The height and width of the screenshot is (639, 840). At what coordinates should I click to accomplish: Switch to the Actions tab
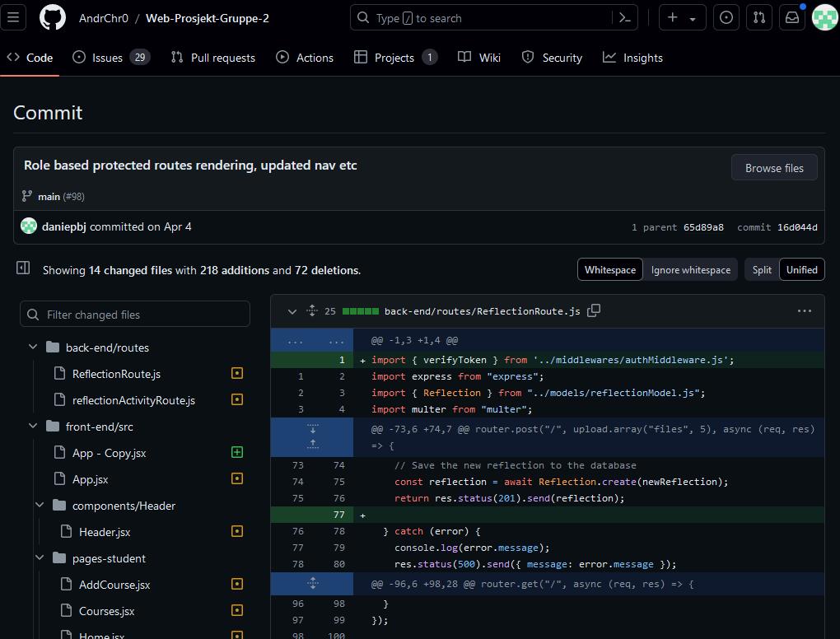(305, 58)
